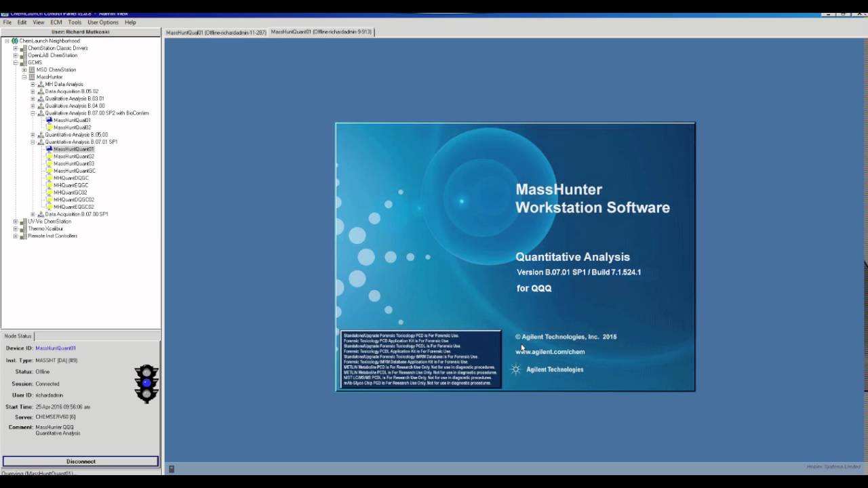Click the MHQuantEQGC instrument icon
Viewport: 868px width, 488px height.
click(49, 186)
